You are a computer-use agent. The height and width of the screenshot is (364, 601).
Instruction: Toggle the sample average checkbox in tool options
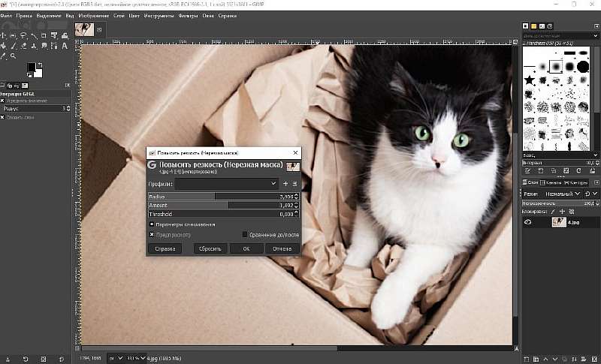(2, 101)
